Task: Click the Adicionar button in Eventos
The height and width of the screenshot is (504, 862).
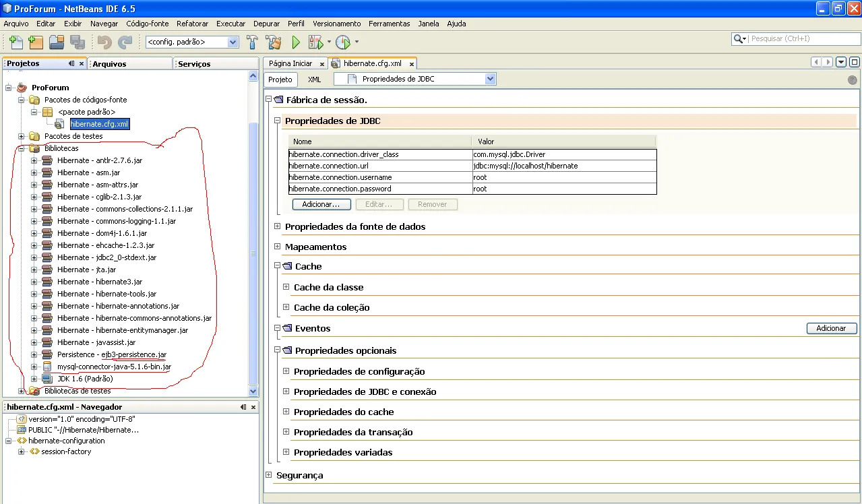Action: point(831,328)
